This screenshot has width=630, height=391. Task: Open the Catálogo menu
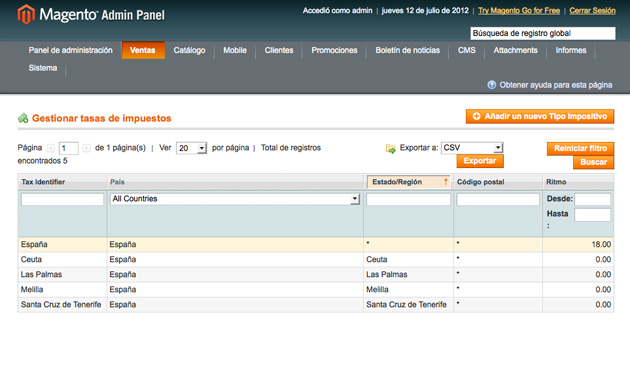click(189, 50)
